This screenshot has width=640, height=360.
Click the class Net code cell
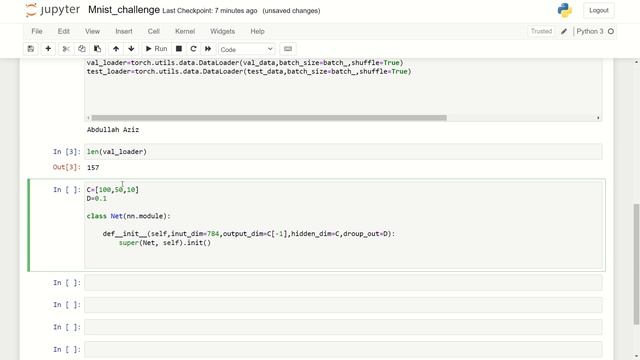[343, 224]
